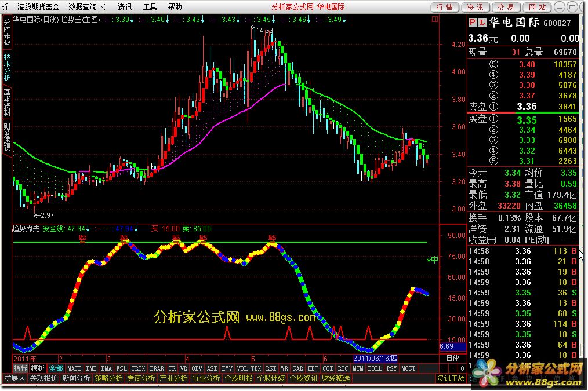Switch indicator to OBV
Image resolution: width=588 pixels, height=391 pixels.
(x=197, y=368)
